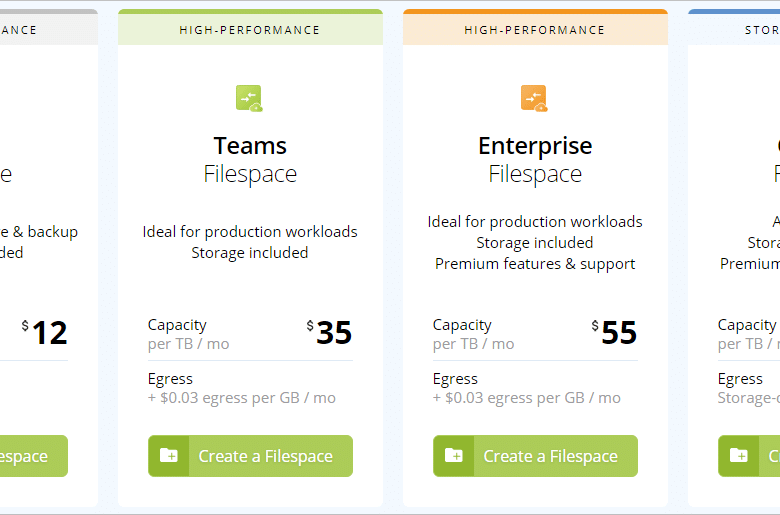
Task: Click the $35 Teams capacity price
Action: (x=329, y=332)
